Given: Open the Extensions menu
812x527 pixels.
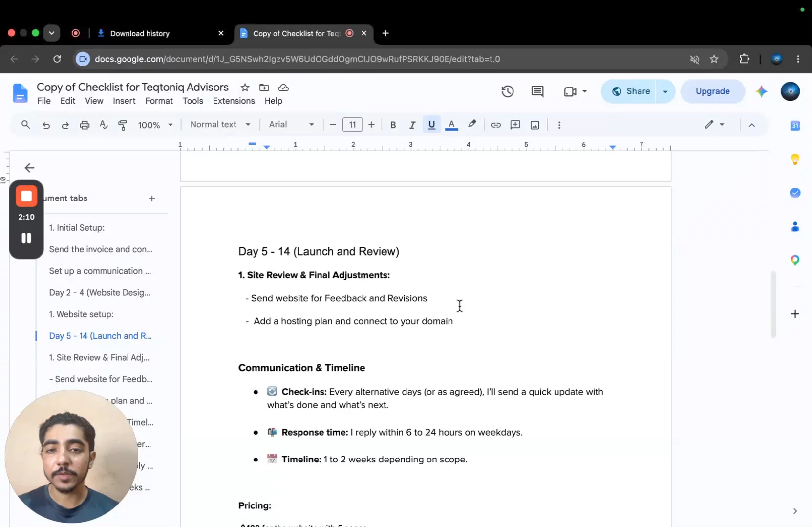Looking at the screenshot, I should (x=234, y=101).
